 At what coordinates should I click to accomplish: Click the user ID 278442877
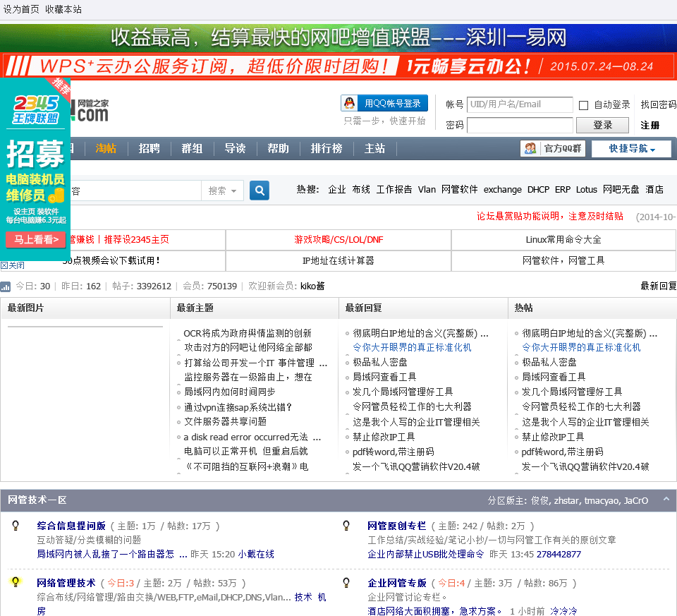coord(559,554)
